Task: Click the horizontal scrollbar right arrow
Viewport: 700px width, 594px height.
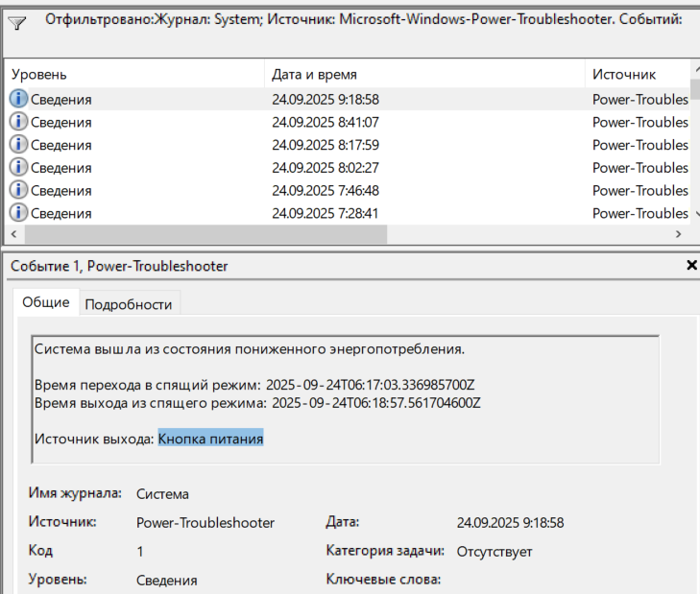Action: (679, 234)
